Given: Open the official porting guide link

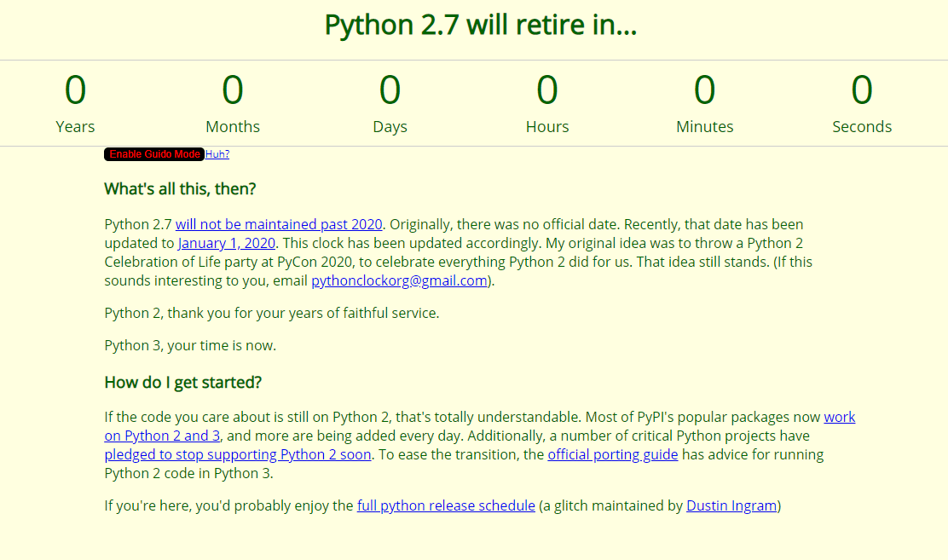Looking at the screenshot, I should (612, 454).
